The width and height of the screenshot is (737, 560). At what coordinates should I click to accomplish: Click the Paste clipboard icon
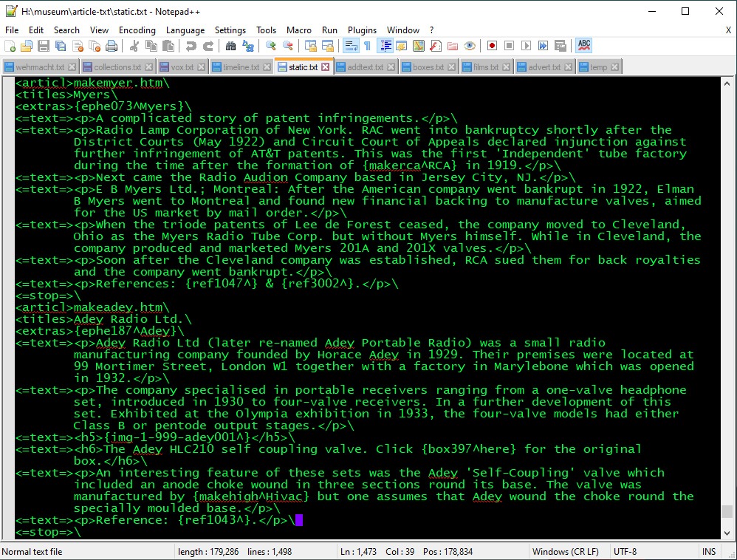(x=168, y=46)
